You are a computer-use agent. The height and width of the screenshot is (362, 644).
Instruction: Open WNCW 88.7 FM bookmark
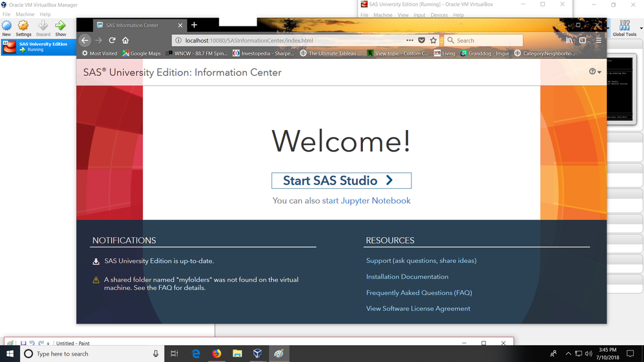point(197,53)
